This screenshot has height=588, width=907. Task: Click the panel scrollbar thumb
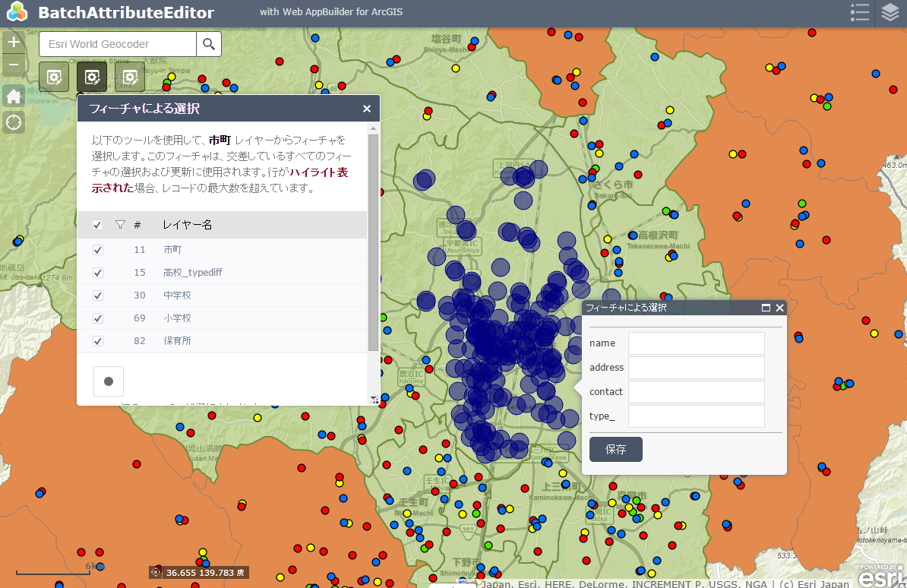click(x=373, y=243)
